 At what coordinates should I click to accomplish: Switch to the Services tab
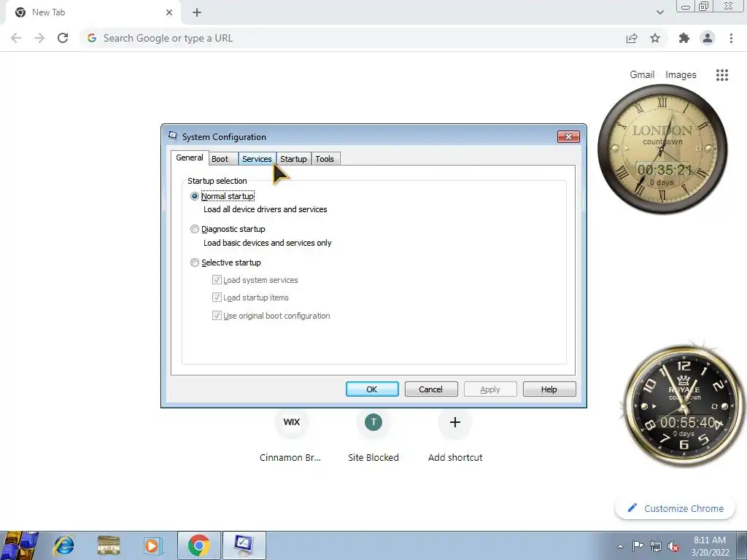(x=257, y=159)
